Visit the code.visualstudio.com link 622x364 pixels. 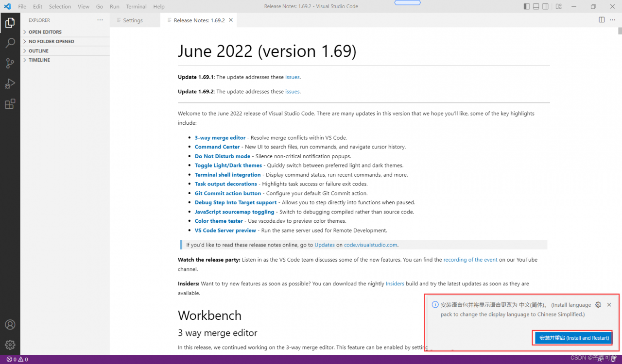pyautogui.click(x=371, y=245)
